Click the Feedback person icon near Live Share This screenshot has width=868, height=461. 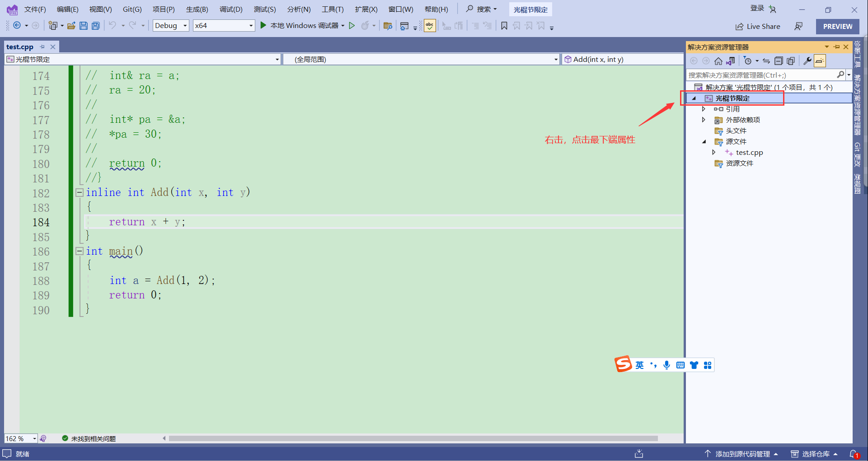798,26
